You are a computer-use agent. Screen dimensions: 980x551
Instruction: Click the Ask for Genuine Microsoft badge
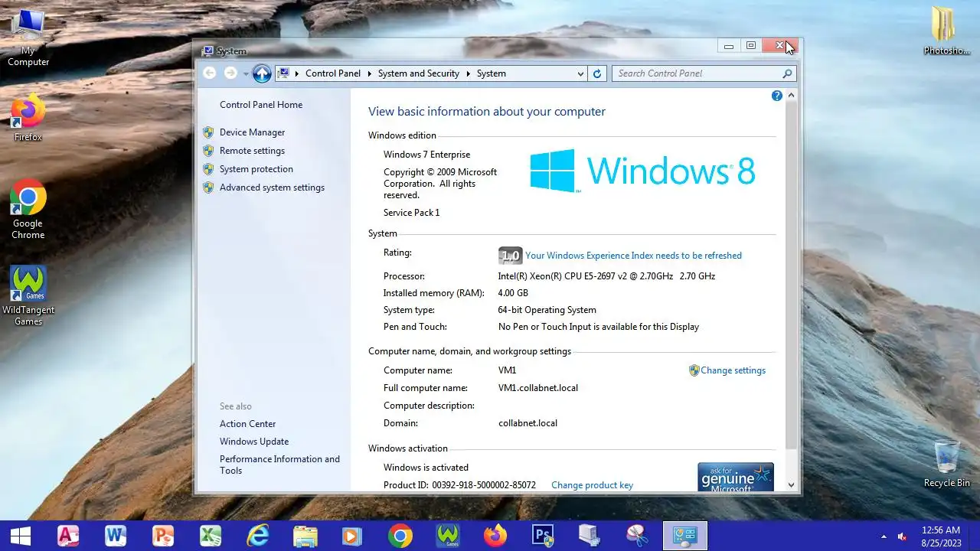[x=736, y=477]
